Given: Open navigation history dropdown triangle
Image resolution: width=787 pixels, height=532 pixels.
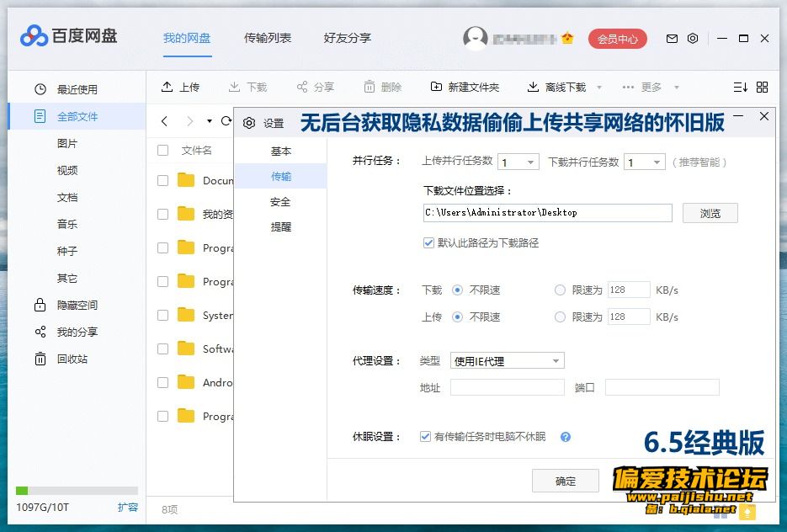Looking at the screenshot, I should coord(210,121).
